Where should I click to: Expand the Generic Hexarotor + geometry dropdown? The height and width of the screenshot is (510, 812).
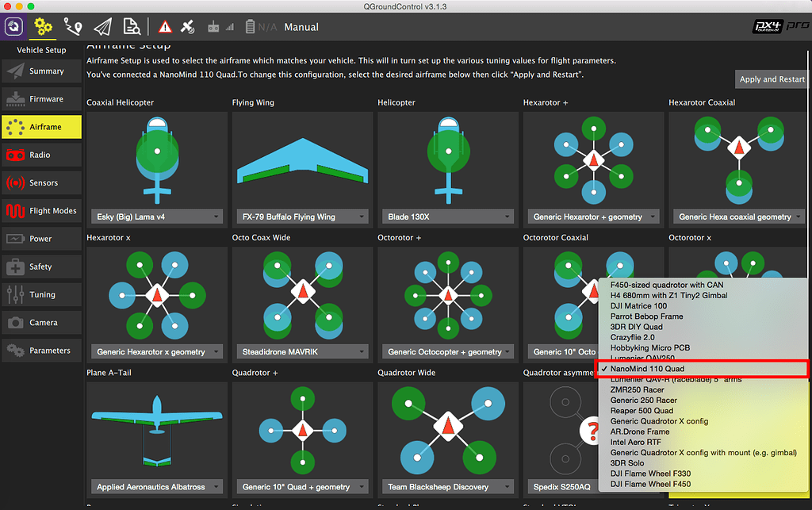(593, 216)
